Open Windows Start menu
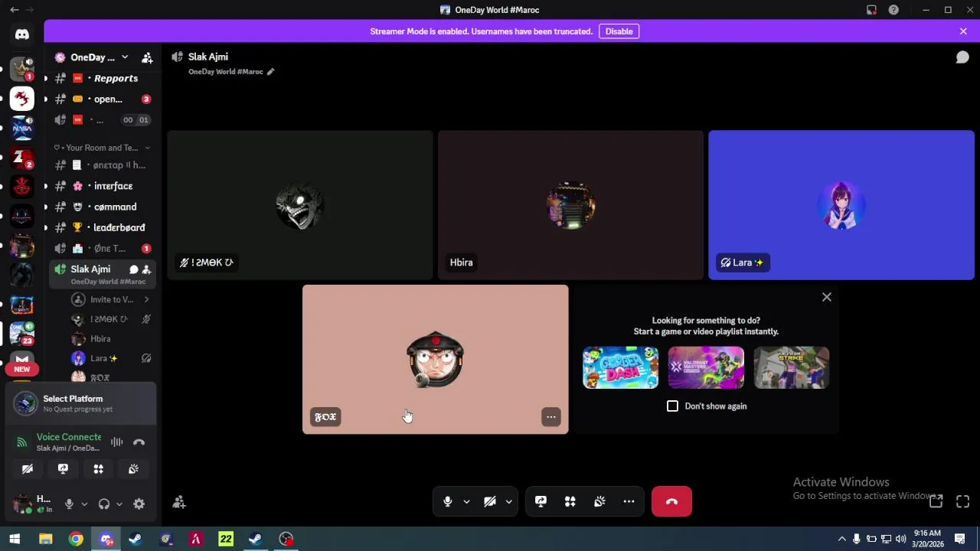 pyautogui.click(x=15, y=540)
